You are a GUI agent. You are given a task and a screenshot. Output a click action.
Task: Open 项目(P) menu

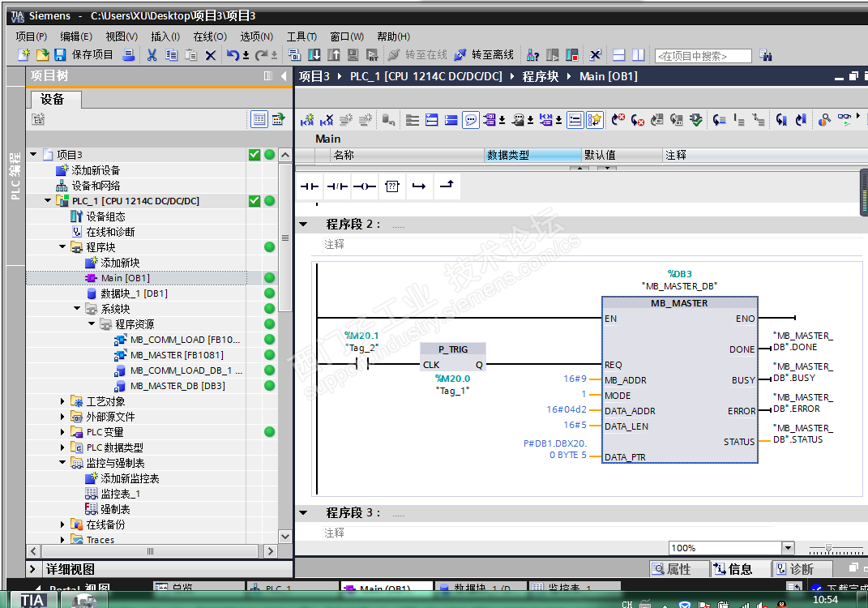(x=31, y=36)
